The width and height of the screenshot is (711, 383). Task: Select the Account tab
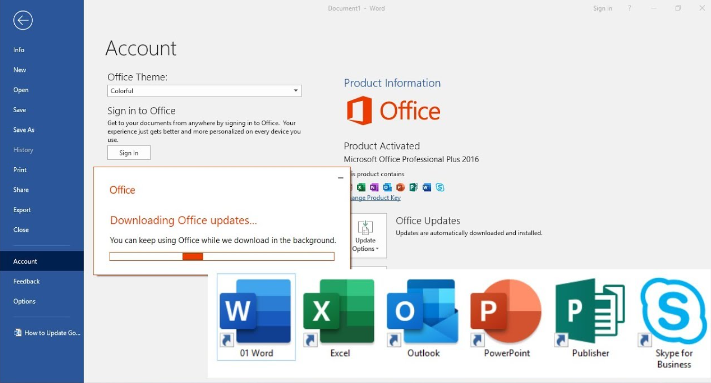point(42,261)
